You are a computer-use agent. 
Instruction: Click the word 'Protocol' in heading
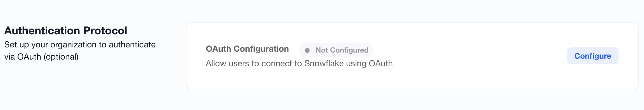tap(105, 31)
